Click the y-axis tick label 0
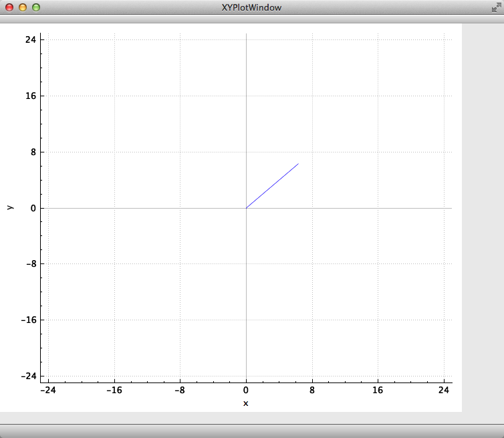The height and width of the screenshot is (438, 504). point(33,209)
